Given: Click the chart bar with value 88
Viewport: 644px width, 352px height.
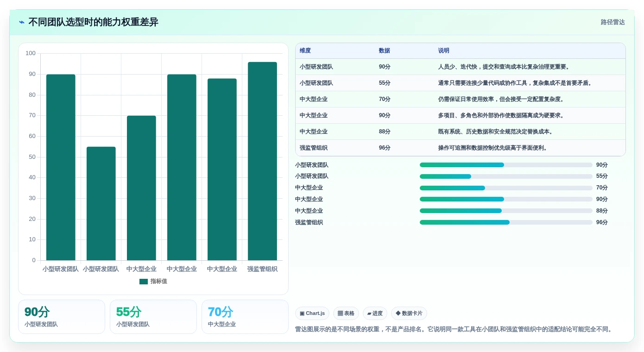Looking at the screenshot, I should (222, 170).
